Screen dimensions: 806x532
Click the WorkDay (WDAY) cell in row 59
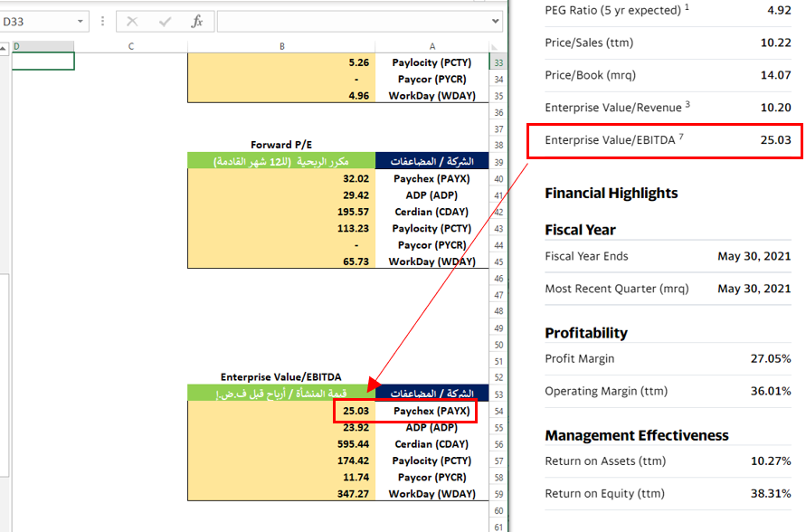(432, 493)
